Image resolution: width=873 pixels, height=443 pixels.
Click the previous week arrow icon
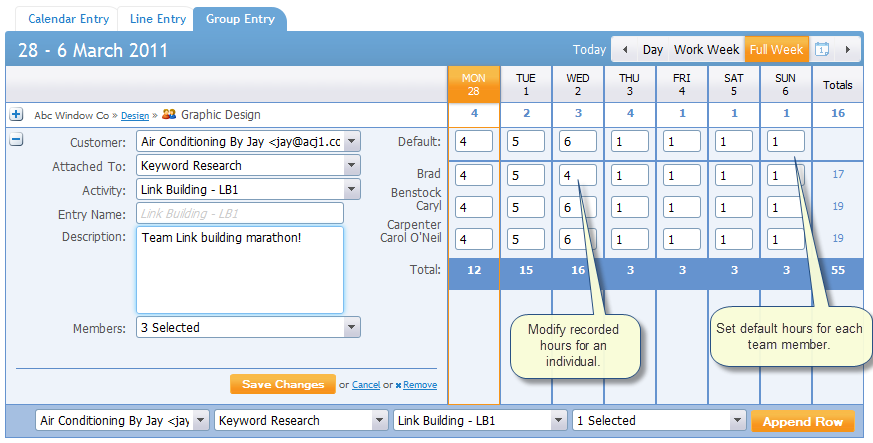626,49
